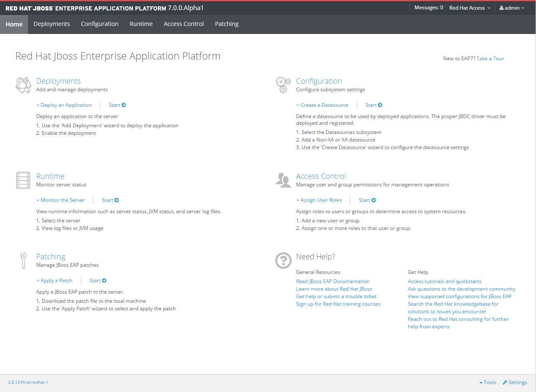Image resolution: width=536 pixels, height=392 pixels.
Task: Collapse the Deploy an Application section
Action: 64,105
